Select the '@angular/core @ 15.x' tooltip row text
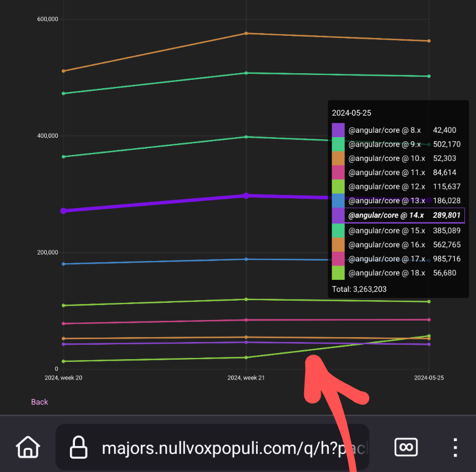476x472 pixels. click(386, 231)
